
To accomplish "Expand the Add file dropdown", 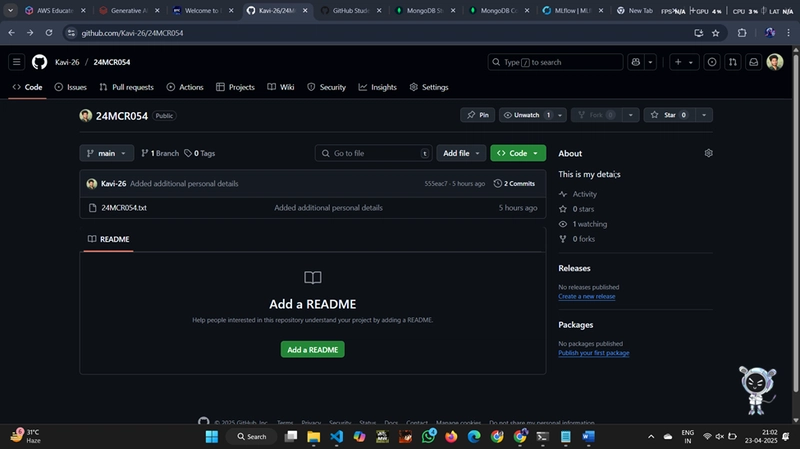I will pyautogui.click(x=461, y=153).
